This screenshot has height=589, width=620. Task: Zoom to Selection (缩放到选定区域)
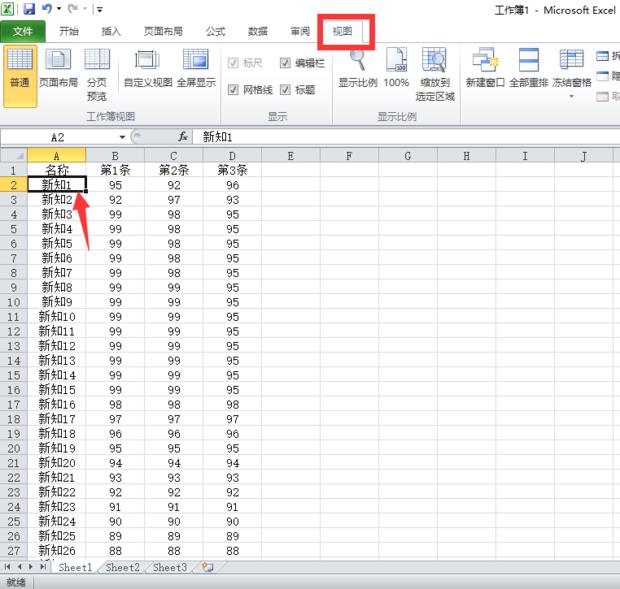pyautogui.click(x=435, y=74)
